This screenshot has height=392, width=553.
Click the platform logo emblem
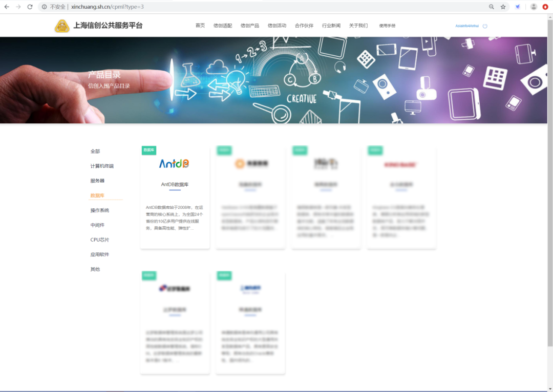(62, 26)
